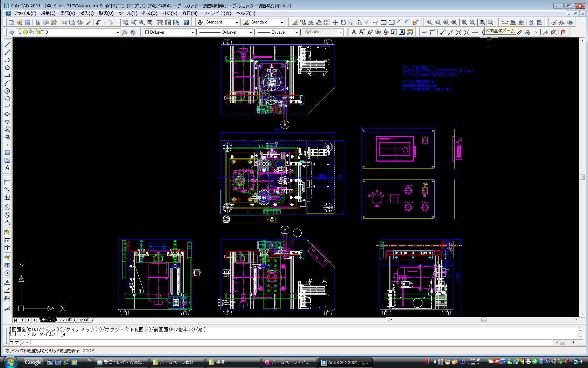Select the Rotate modify tool

pos(343,22)
